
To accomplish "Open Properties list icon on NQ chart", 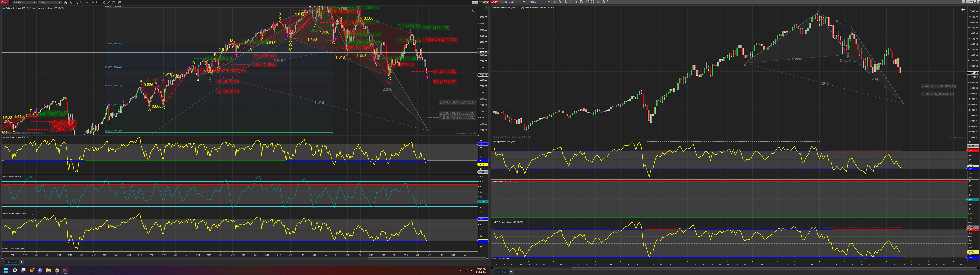I will (609, 2).
